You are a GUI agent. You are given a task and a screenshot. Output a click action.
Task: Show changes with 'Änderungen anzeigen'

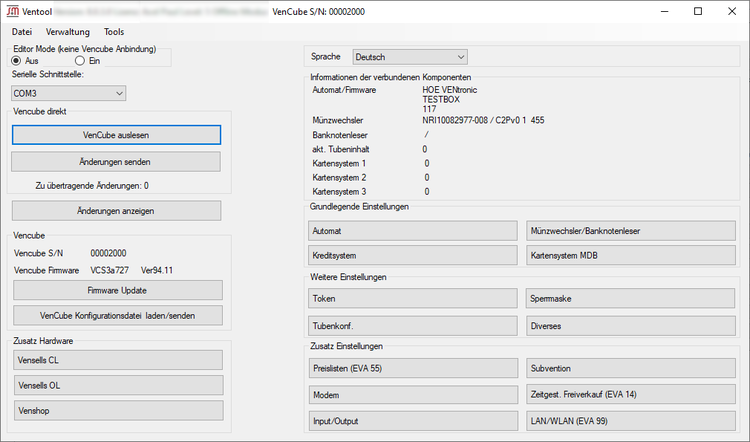(x=116, y=210)
